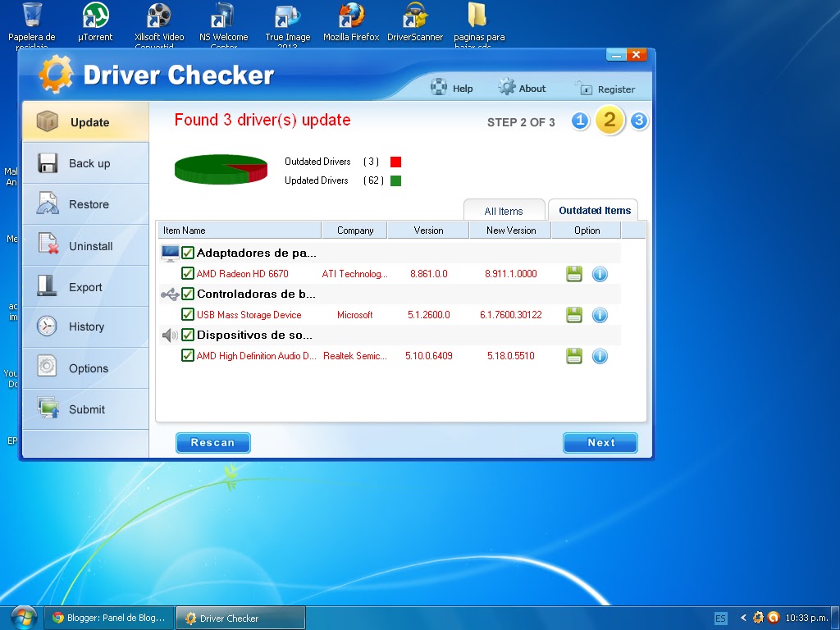Open the Back up sidebar section
Viewport: 840px width, 630px height.
[x=85, y=163]
